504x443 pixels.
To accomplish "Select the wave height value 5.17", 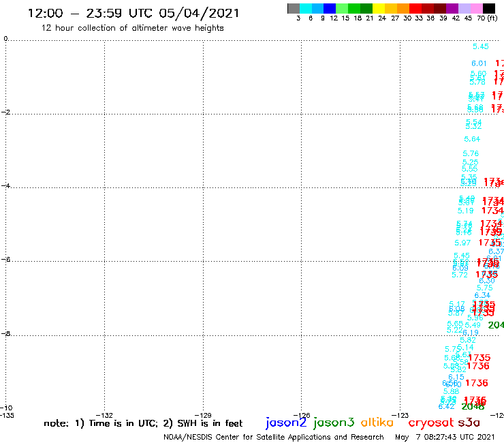I will tap(457, 304).
